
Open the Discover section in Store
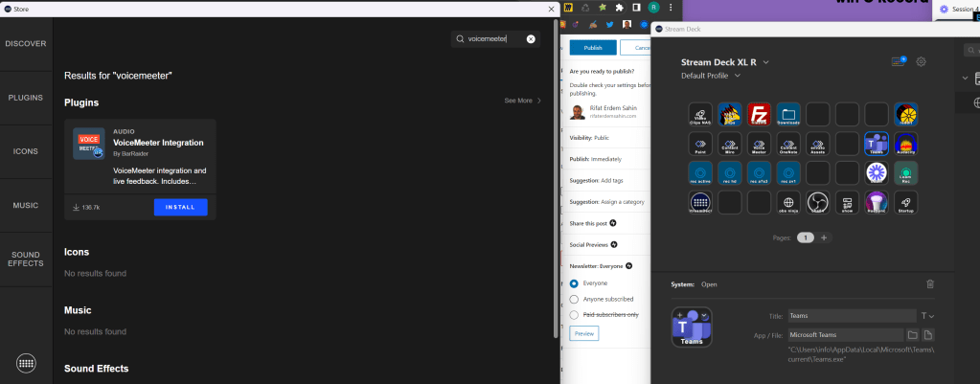26,44
